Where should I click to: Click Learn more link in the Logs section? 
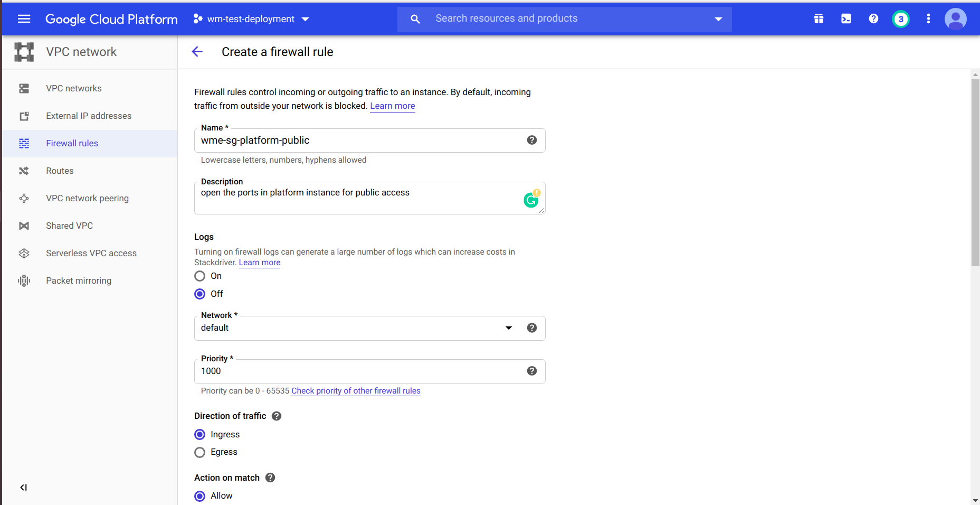pos(260,263)
